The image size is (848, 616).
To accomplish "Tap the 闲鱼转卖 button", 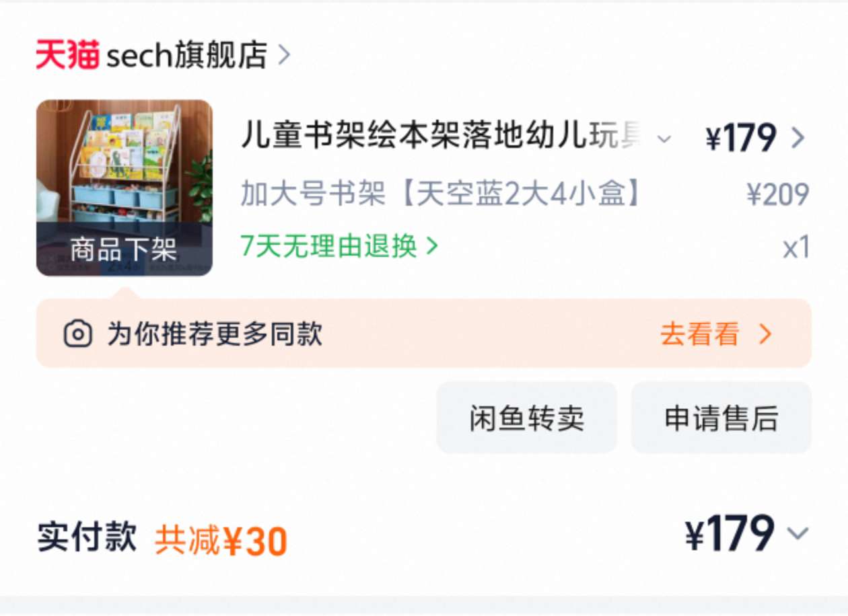I will point(527,418).
